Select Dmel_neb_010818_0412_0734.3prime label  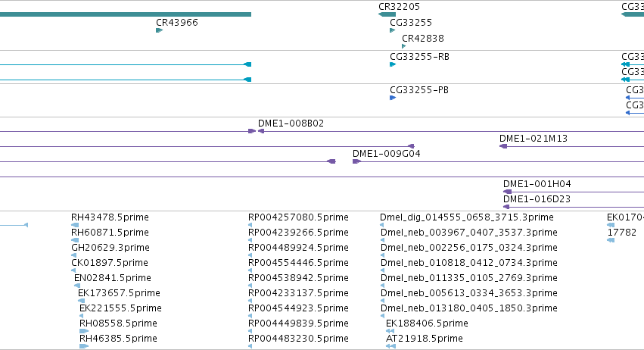point(469,262)
